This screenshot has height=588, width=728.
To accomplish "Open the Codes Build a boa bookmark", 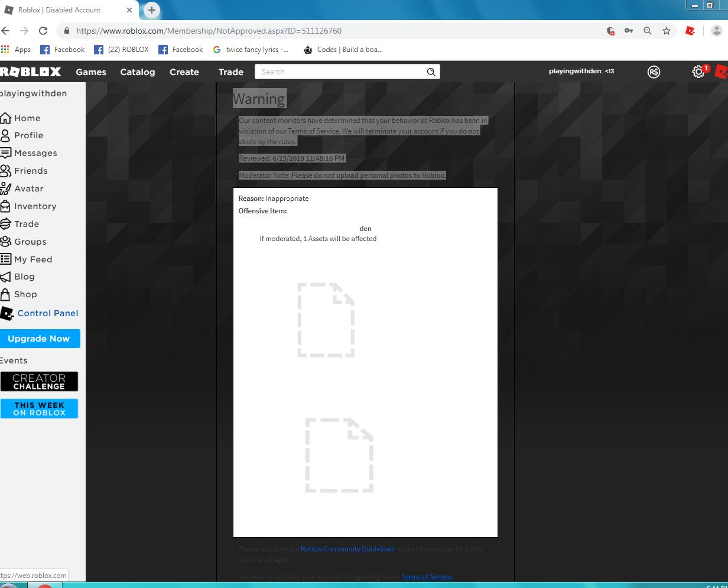I will [x=343, y=50].
